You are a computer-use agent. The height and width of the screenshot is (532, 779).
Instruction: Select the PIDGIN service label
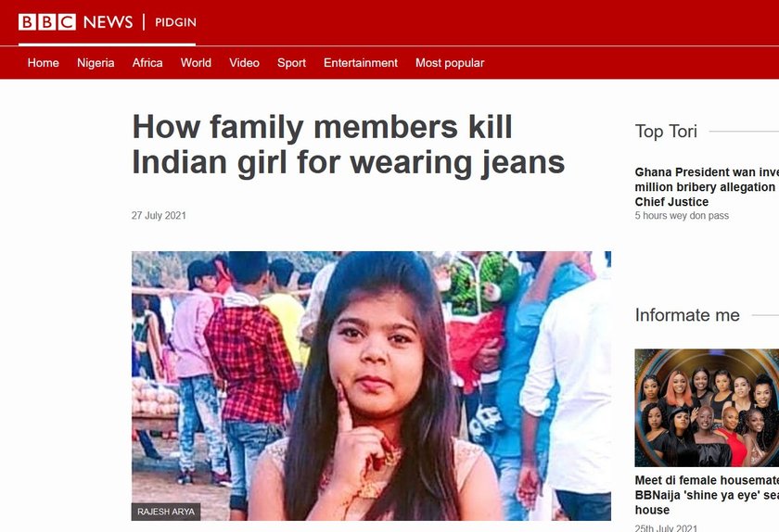pyautogui.click(x=175, y=22)
